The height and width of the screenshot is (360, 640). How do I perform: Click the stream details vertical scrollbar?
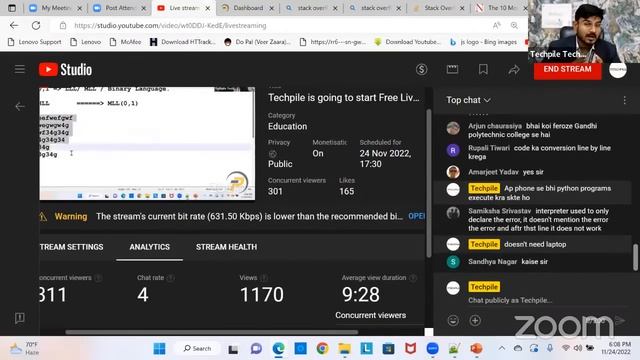point(429,183)
